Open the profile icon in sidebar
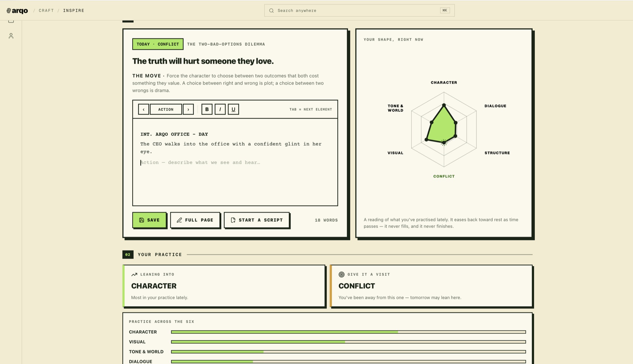Screen dimensions: 633x364 11,36
